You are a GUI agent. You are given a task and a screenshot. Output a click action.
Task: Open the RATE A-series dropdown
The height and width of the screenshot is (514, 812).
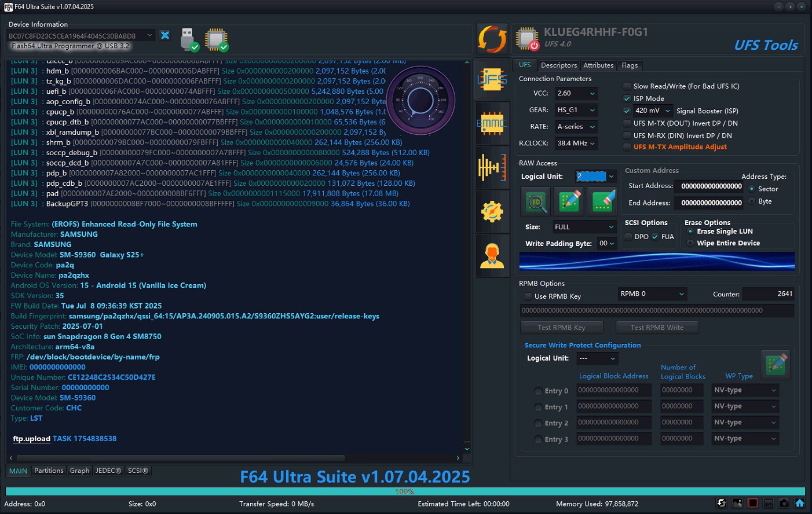click(576, 127)
